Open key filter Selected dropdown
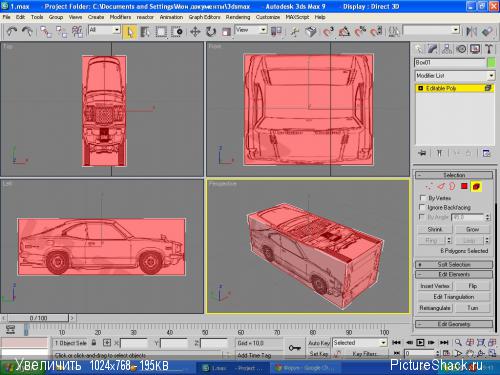The height and width of the screenshot is (375, 500). (x=359, y=343)
